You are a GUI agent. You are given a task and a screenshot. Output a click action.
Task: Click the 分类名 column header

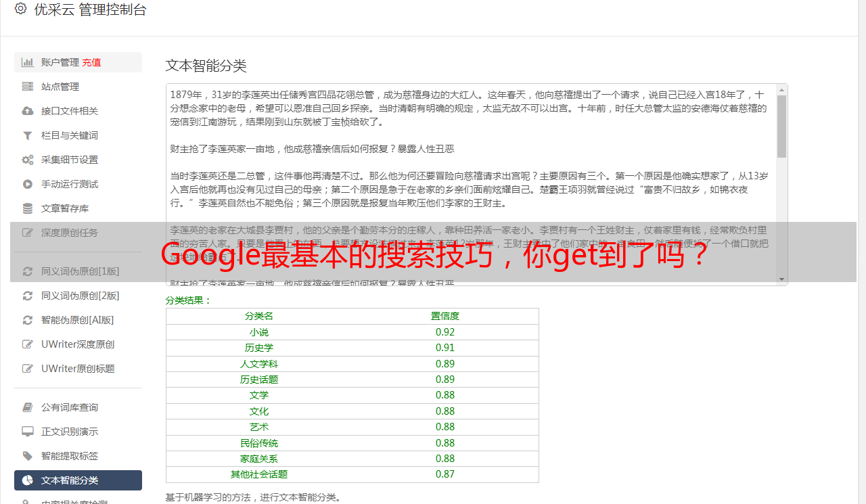(259, 316)
